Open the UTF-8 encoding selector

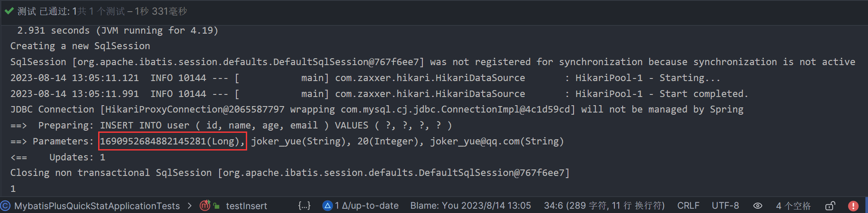tap(725, 206)
